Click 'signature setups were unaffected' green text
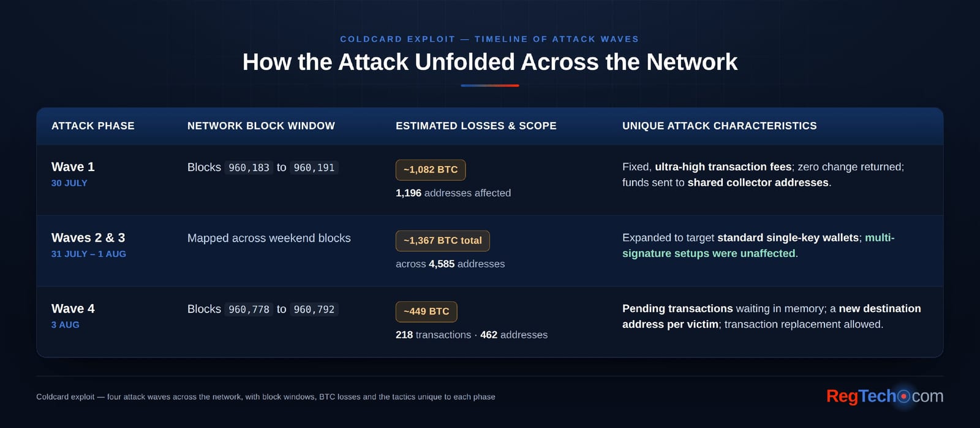 (709, 253)
